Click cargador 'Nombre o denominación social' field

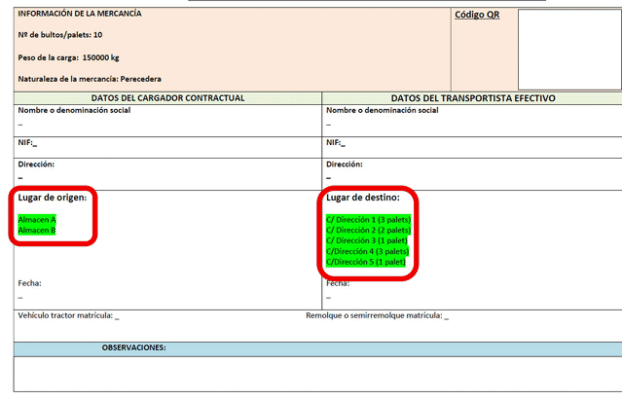click(167, 121)
